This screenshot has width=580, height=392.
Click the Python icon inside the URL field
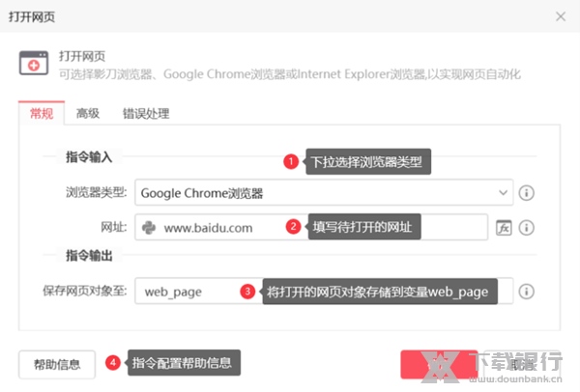tap(150, 228)
